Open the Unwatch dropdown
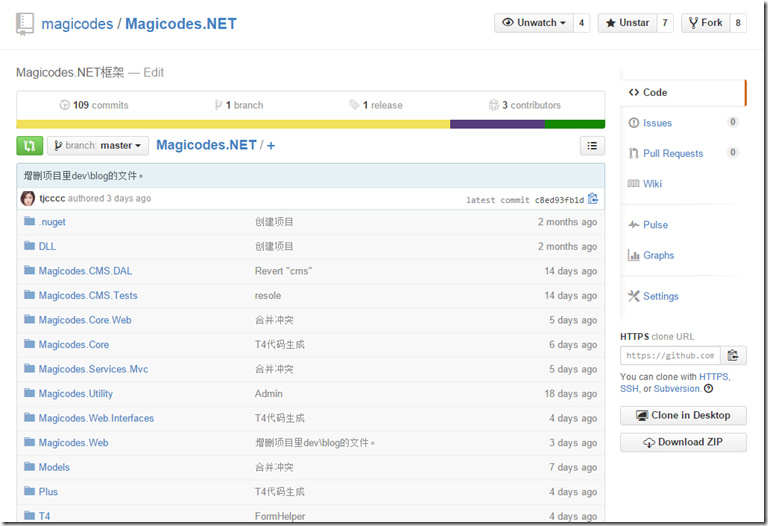 (533, 23)
